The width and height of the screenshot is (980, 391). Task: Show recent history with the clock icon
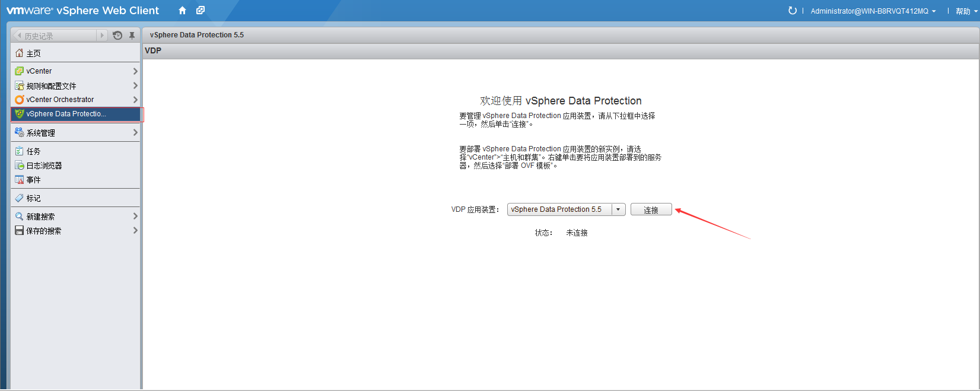tap(117, 36)
